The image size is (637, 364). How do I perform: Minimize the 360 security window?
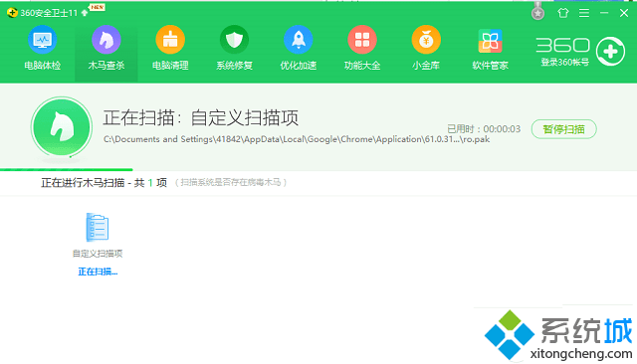[604, 13]
